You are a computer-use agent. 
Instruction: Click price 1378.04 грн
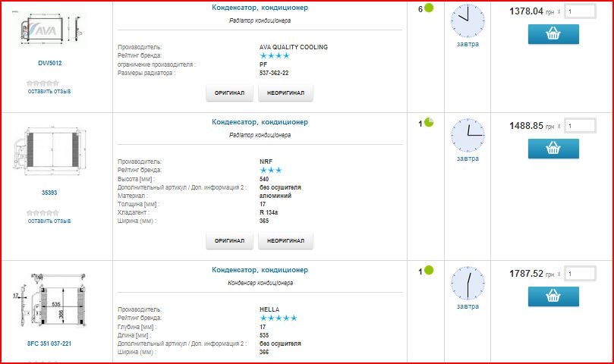pos(531,11)
